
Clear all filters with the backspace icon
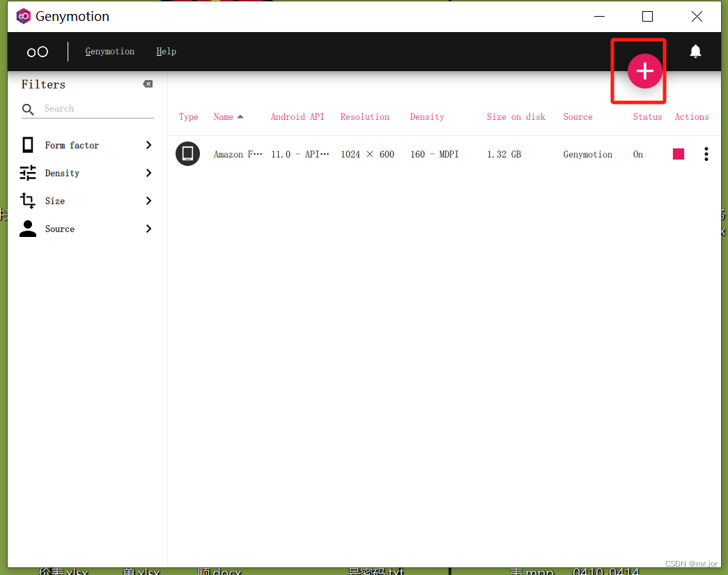click(x=148, y=84)
